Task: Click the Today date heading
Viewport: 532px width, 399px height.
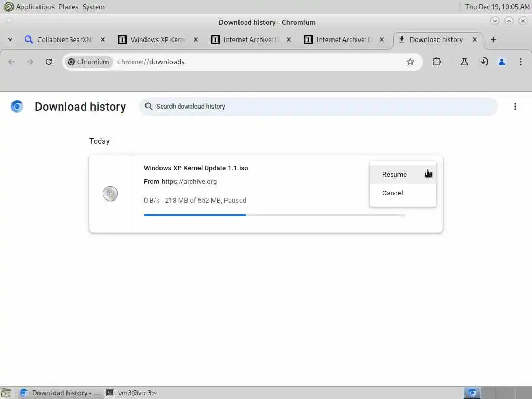Action: (x=99, y=141)
